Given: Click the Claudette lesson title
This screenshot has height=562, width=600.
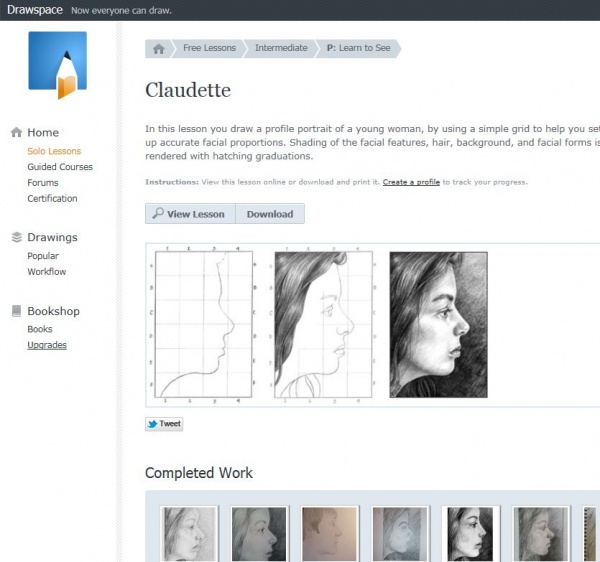Looking at the screenshot, I should (188, 90).
